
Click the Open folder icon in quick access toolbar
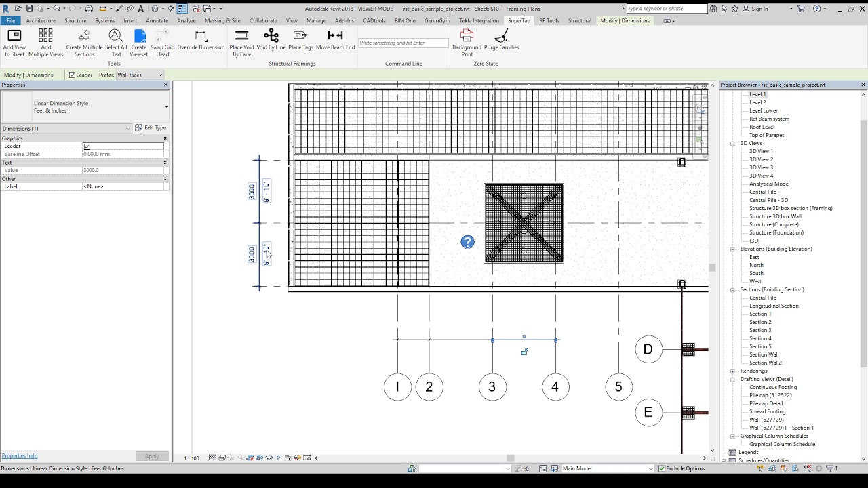pos(17,9)
